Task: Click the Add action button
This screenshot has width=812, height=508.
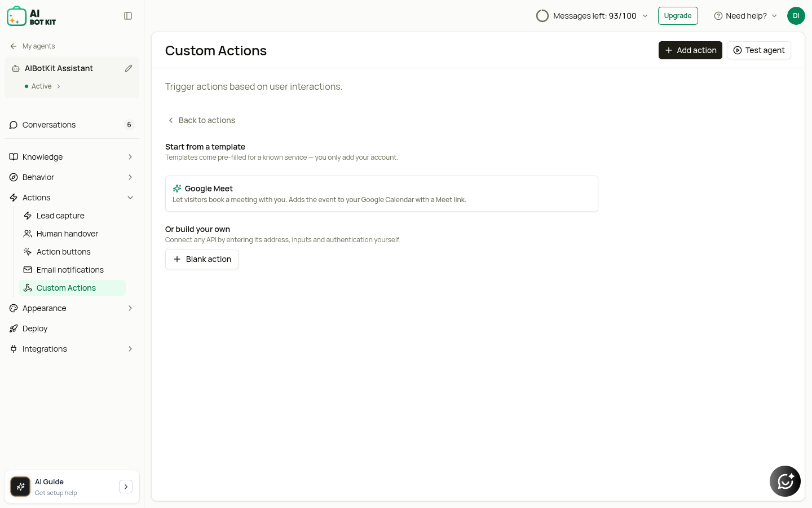Action: tap(690, 50)
